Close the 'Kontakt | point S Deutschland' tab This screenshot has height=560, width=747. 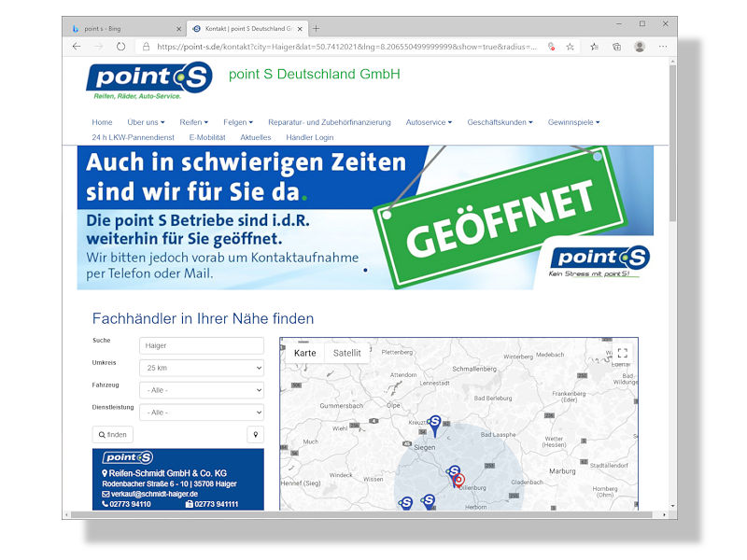pos(300,29)
